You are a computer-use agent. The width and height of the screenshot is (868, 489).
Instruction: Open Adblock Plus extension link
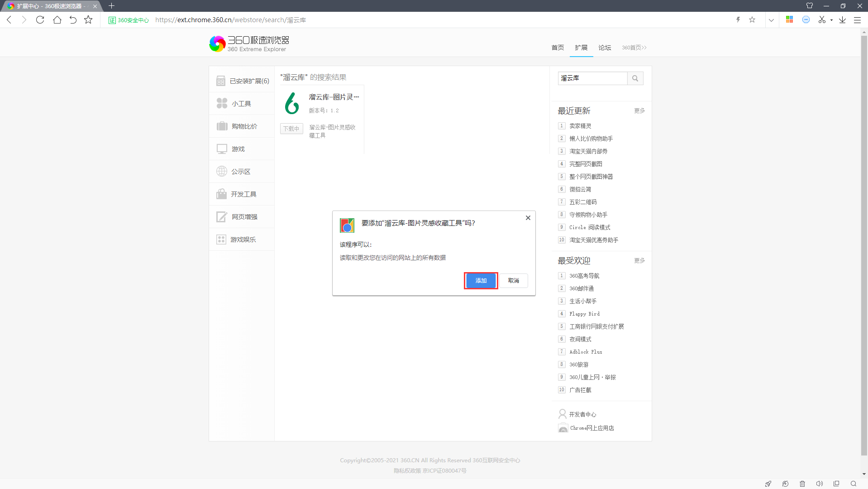pyautogui.click(x=586, y=352)
